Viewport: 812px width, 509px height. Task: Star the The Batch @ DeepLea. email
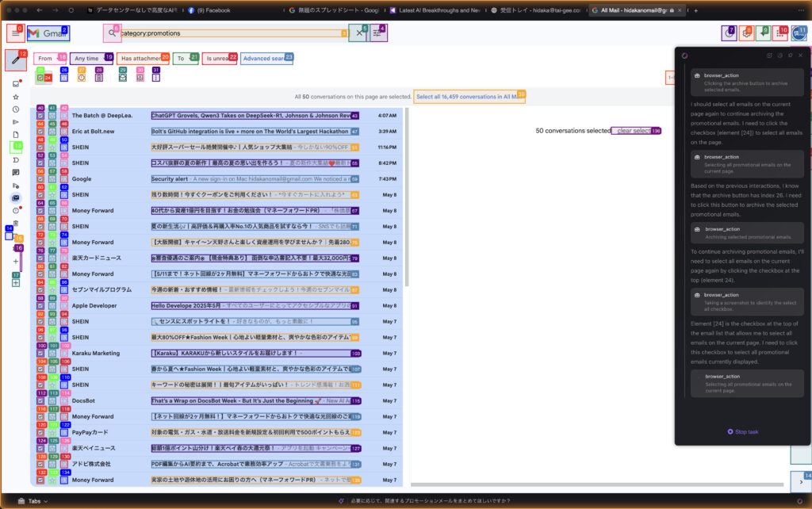pyautogui.click(x=52, y=116)
